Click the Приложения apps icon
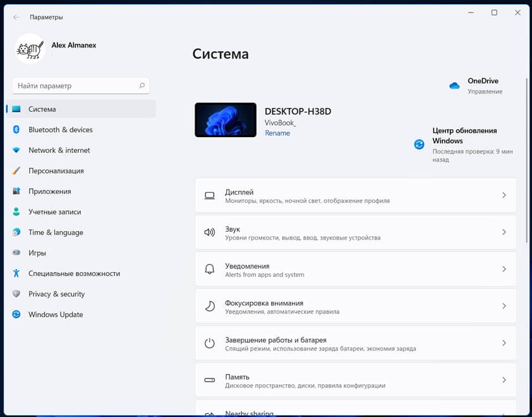532x417 pixels. [16, 191]
